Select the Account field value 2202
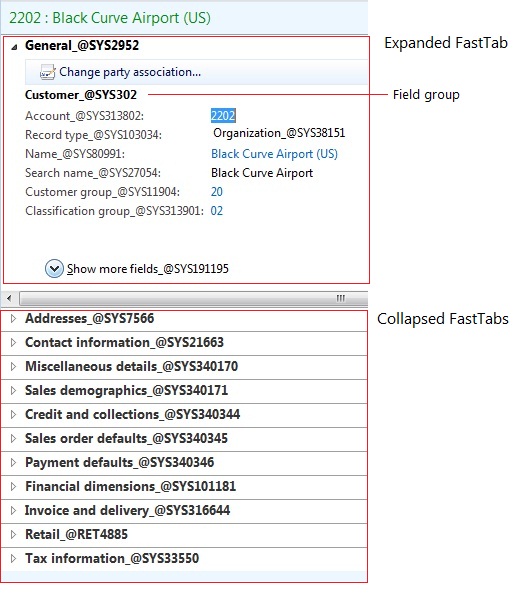The image size is (515, 598). (223, 116)
